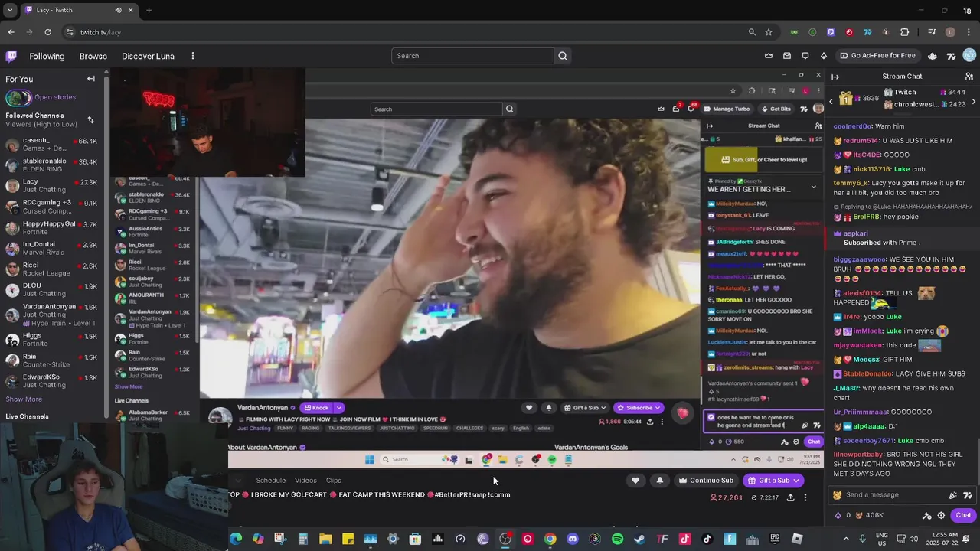The width and height of the screenshot is (980, 551).
Task: Open Chrome three-dot menu
Action: pyautogui.click(x=969, y=32)
